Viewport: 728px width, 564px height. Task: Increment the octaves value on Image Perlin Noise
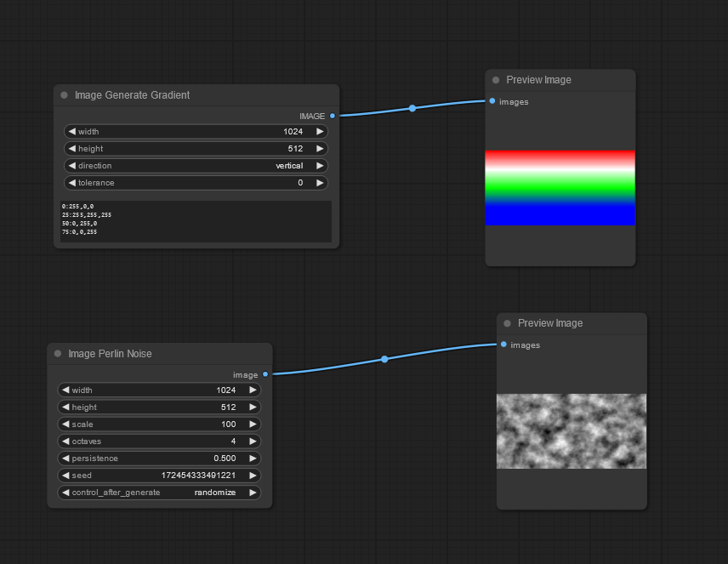click(253, 441)
